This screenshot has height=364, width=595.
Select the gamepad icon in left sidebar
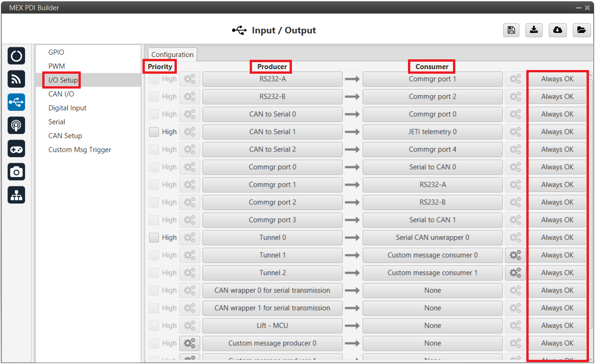16,149
